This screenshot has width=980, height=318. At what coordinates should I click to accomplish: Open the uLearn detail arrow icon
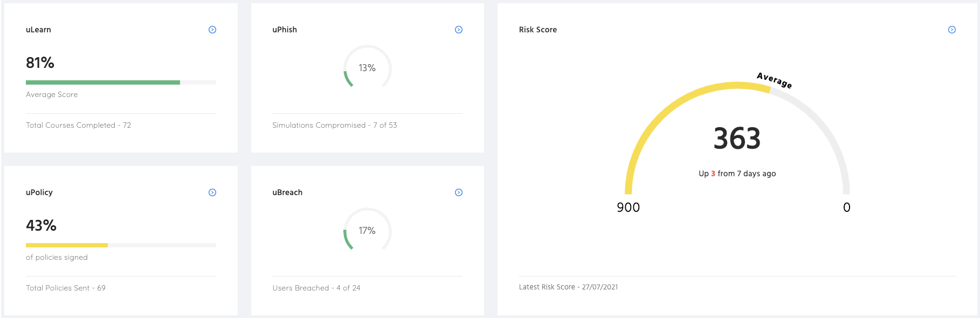[212, 30]
